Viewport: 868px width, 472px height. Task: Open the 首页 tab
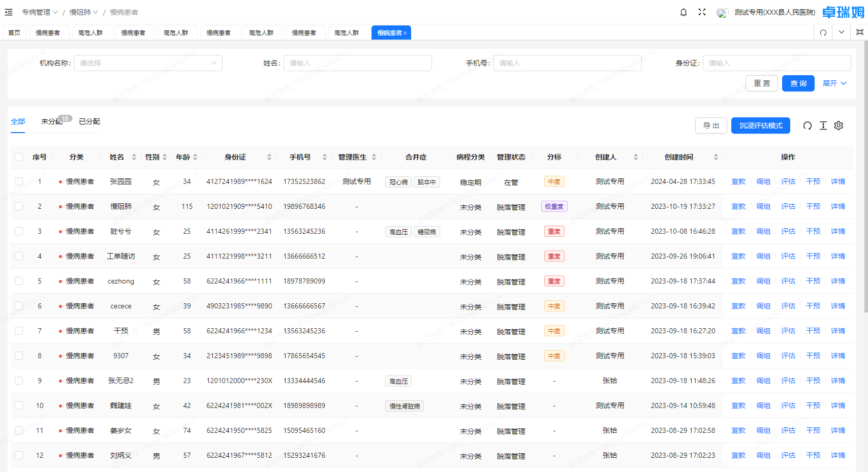click(14, 32)
